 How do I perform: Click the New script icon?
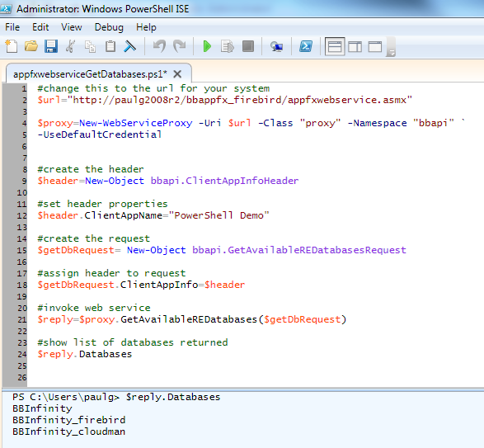(12, 47)
